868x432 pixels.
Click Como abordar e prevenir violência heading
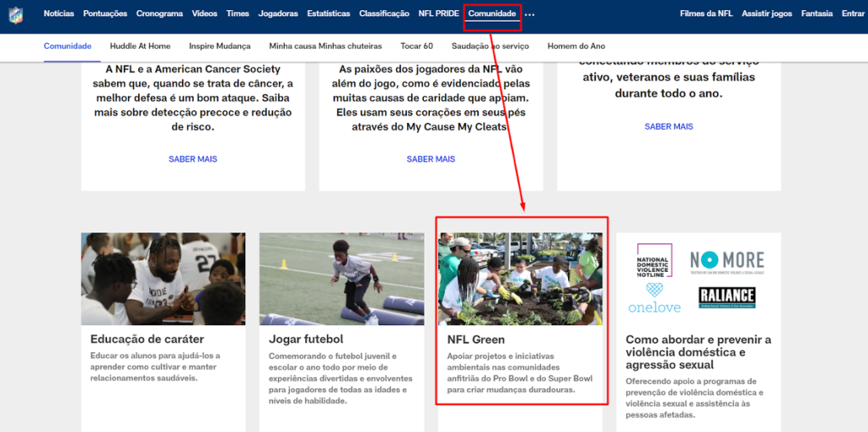698,352
